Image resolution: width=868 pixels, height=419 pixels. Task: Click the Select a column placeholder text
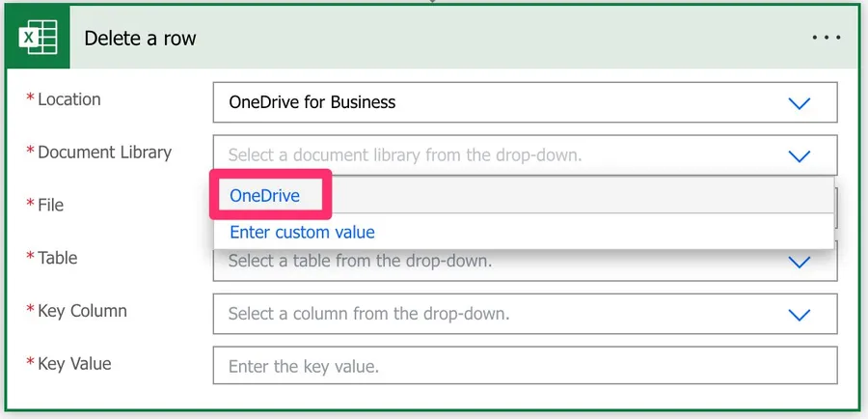tap(368, 314)
